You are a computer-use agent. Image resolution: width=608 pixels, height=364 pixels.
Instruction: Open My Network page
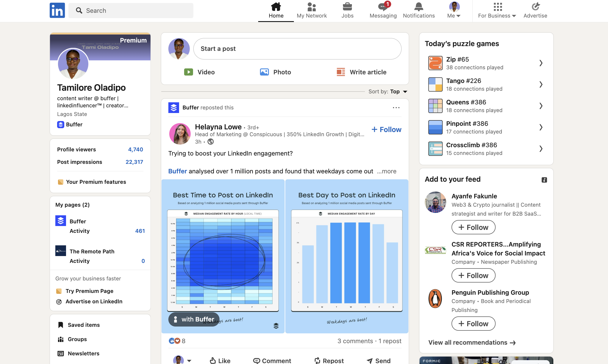pyautogui.click(x=311, y=11)
